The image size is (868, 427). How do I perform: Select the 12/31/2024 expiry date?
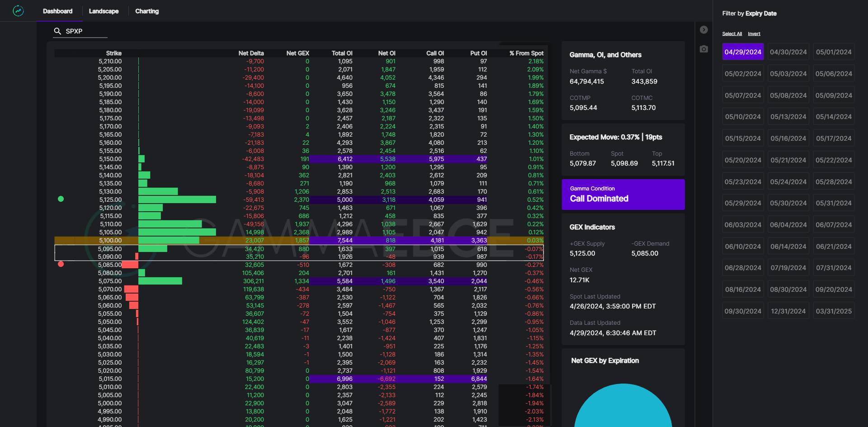(x=788, y=311)
